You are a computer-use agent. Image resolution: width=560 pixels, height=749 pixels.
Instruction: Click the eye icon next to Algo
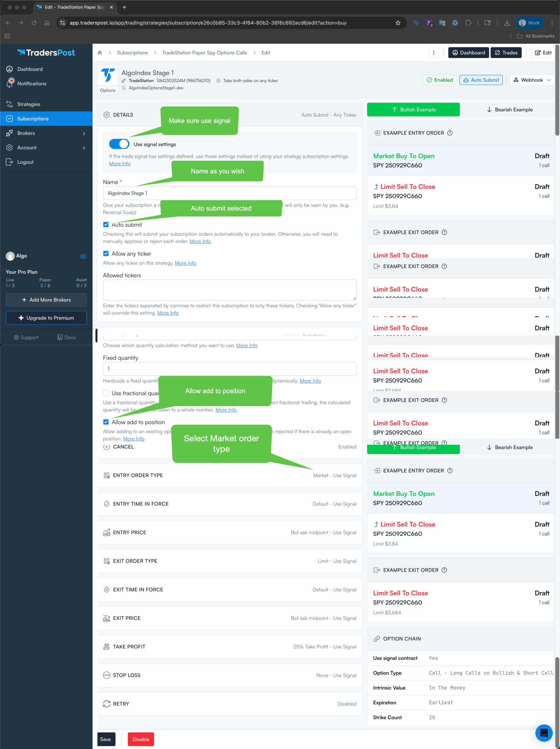click(x=83, y=256)
